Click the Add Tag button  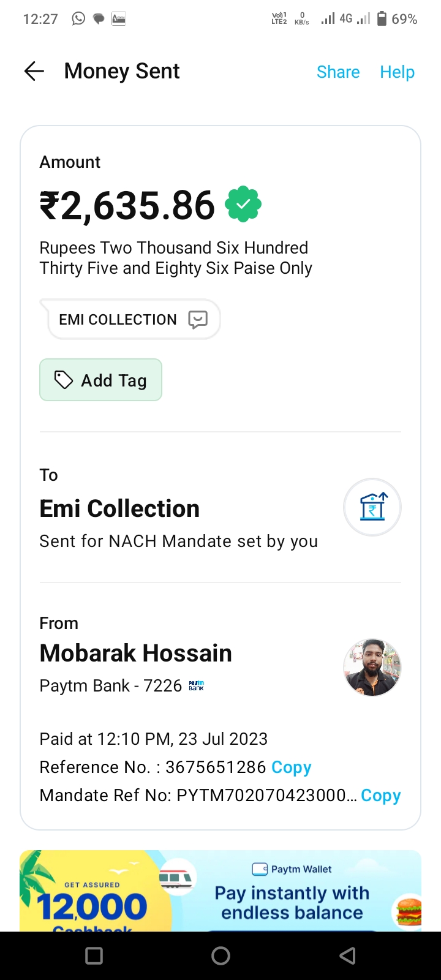pos(101,380)
